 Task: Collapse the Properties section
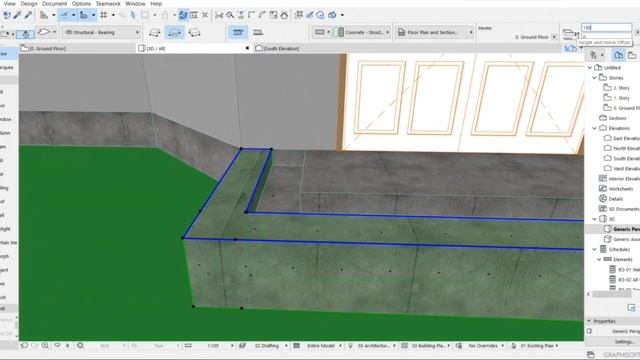(x=589, y=321)
